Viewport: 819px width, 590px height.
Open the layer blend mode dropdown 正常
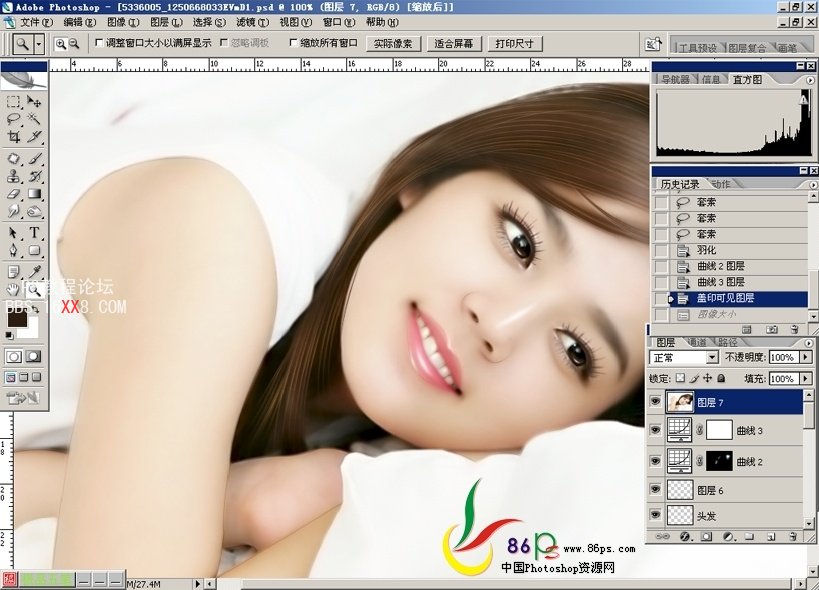pyautogui.click(x=684, y=357)
